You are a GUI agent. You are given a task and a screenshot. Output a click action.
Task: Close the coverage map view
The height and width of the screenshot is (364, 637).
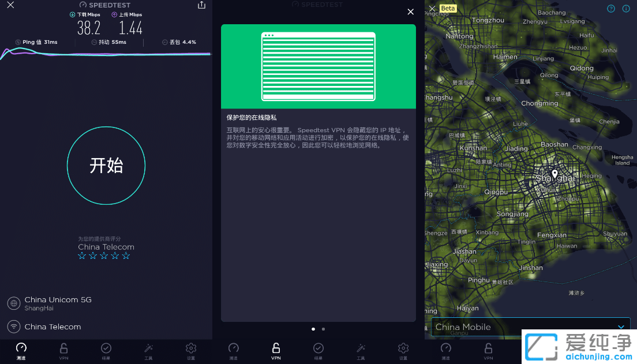pos(432,8)
